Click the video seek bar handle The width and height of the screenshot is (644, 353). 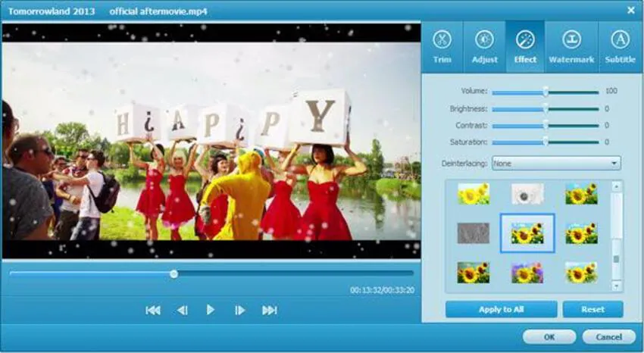coord(174,273)
